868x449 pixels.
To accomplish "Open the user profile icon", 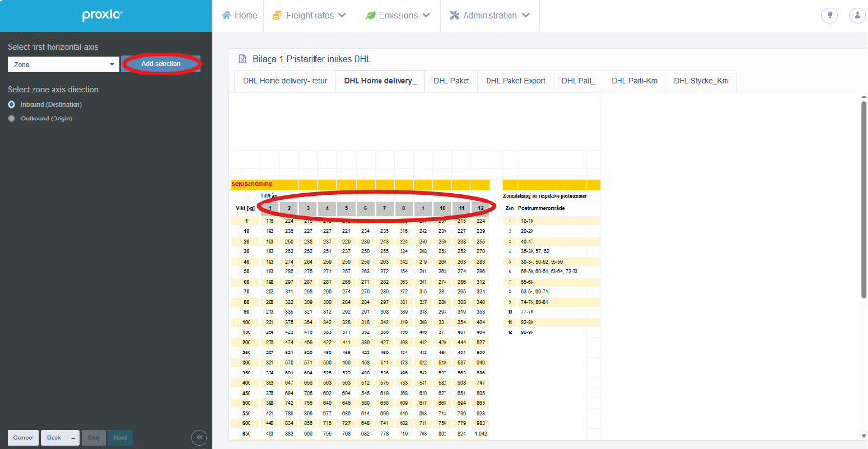I will [x=857, y=15].
